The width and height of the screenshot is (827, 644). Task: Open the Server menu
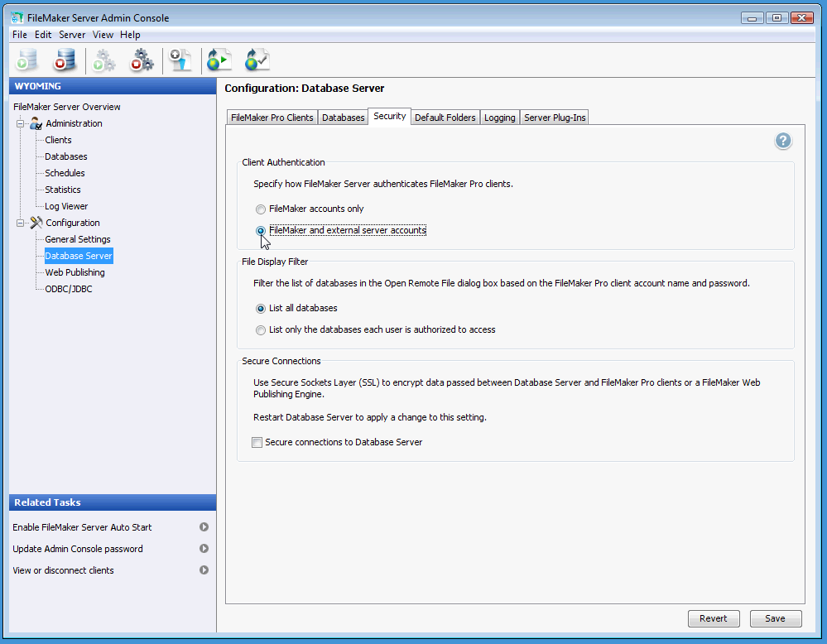click(72, 35)
